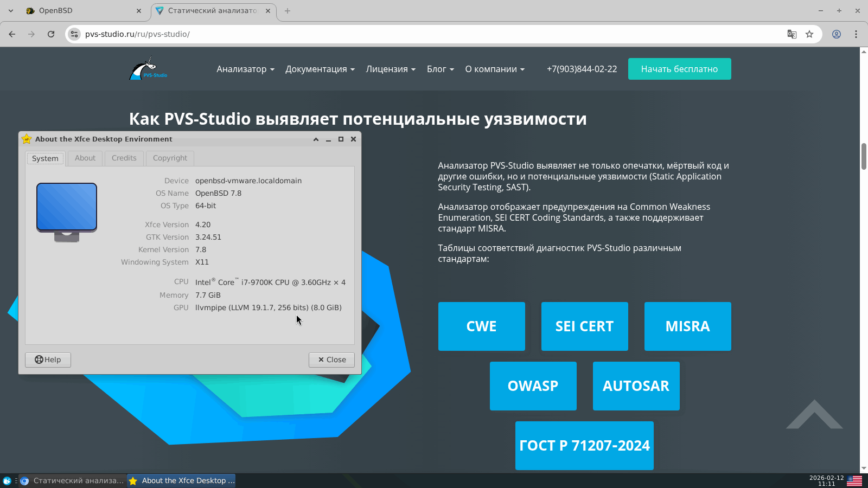Reload the current page

50,34
